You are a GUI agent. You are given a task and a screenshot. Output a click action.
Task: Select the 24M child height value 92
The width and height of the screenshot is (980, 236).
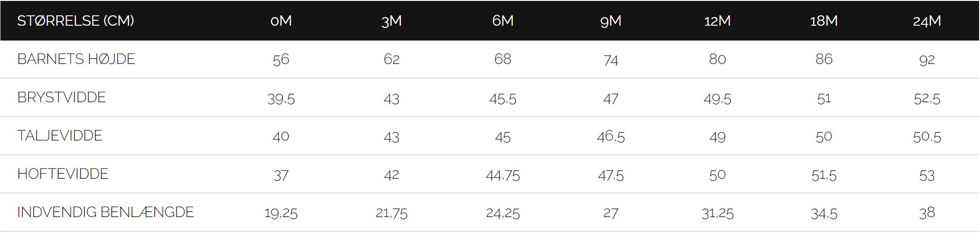coord(927,59)
